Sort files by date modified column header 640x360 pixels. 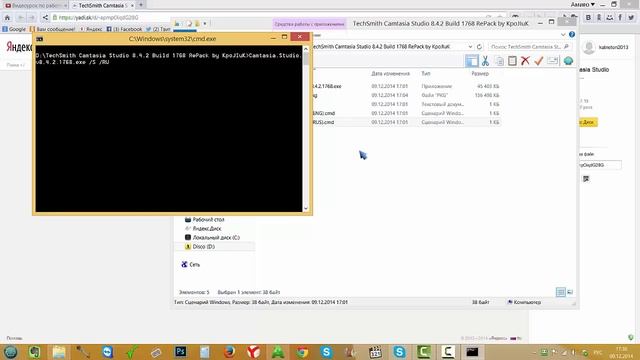point(390,73)
